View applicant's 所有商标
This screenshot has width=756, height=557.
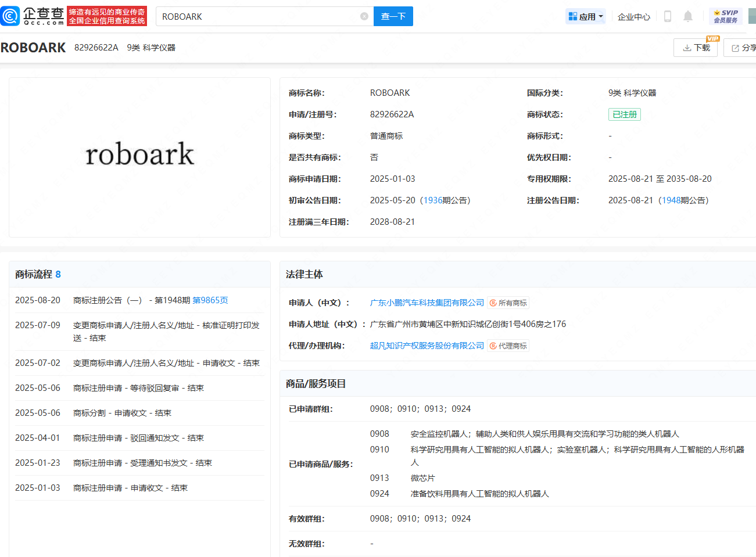tap(508, 303)
